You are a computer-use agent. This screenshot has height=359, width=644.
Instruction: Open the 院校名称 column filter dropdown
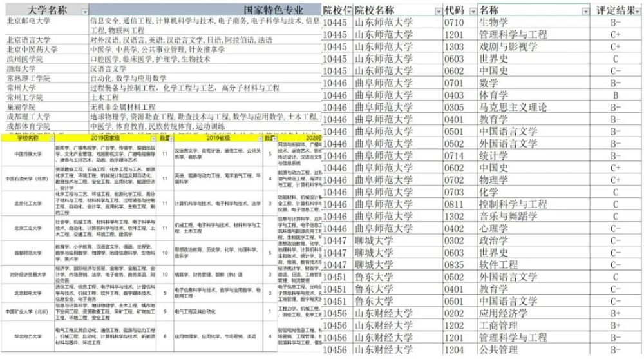(x=438, y=12)
